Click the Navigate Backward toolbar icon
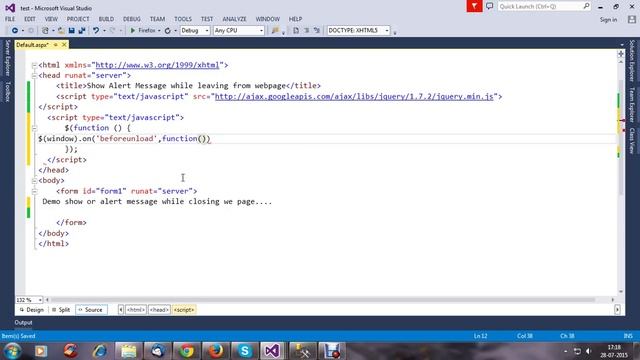The image size is (640, 360). click(x=15, y=31)
